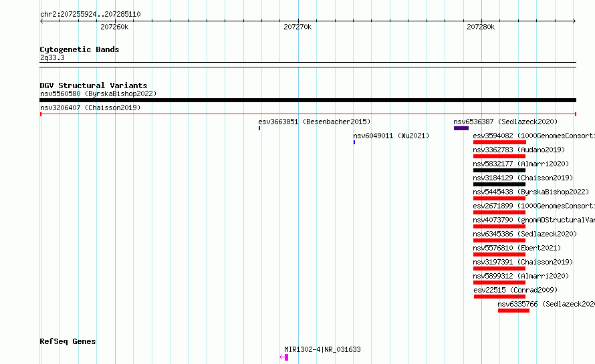Screen dimensions: 595x364
Task: Open variant nsv6335766 Sedlazeck label
Action: pyautogui.click(x=546, y=304)
